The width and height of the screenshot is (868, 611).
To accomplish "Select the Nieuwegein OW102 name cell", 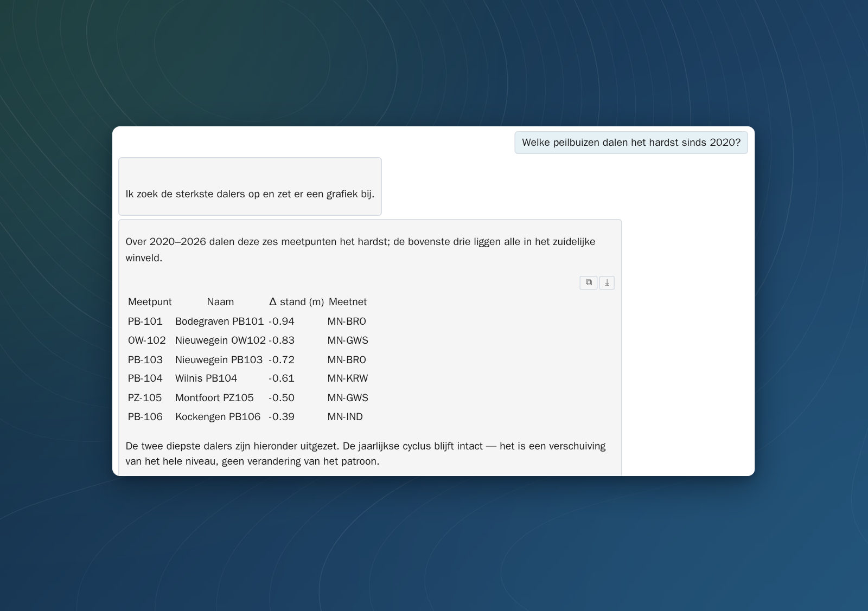I will tap(220, 340).
